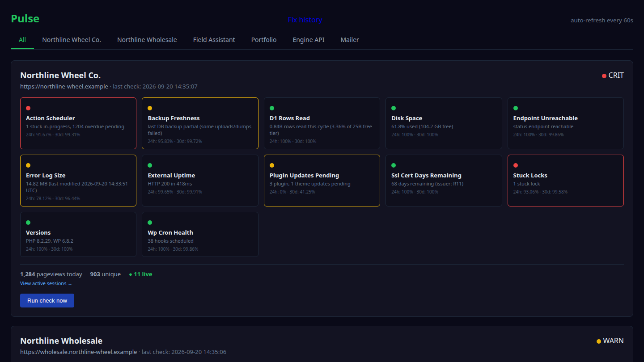The image size is (644, 362).
Task: Click the green status dot on External Uptime card
Action: [x=150, y=165]
